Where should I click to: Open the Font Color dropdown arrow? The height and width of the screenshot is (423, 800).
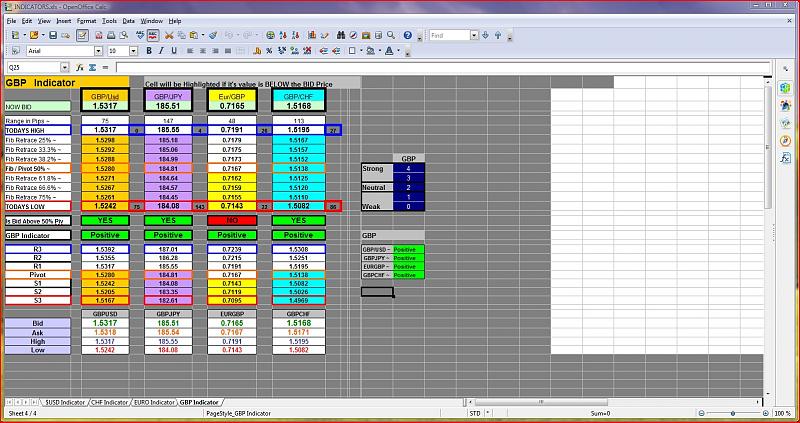(398, 51)
